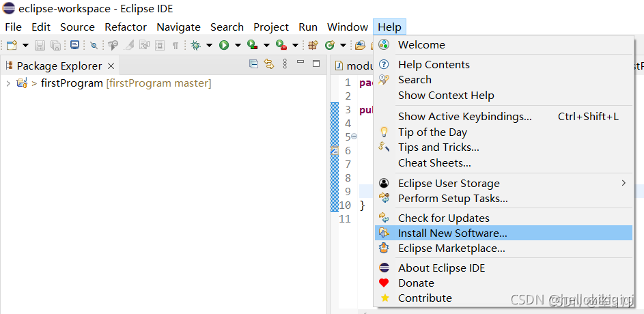644x314 pixels.
Task: Choose Contribute with star icon
Action: click(x=503, y=298)
